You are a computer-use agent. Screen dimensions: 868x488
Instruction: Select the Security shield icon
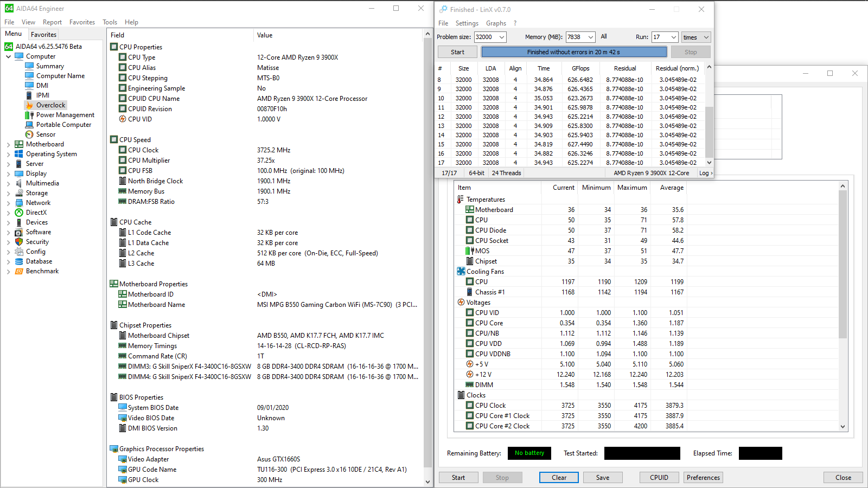[19, 242]
